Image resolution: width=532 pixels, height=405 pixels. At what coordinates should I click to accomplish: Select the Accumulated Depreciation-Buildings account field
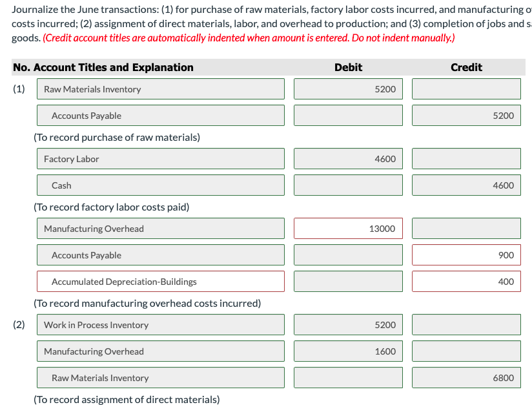[x=161, y=282]
